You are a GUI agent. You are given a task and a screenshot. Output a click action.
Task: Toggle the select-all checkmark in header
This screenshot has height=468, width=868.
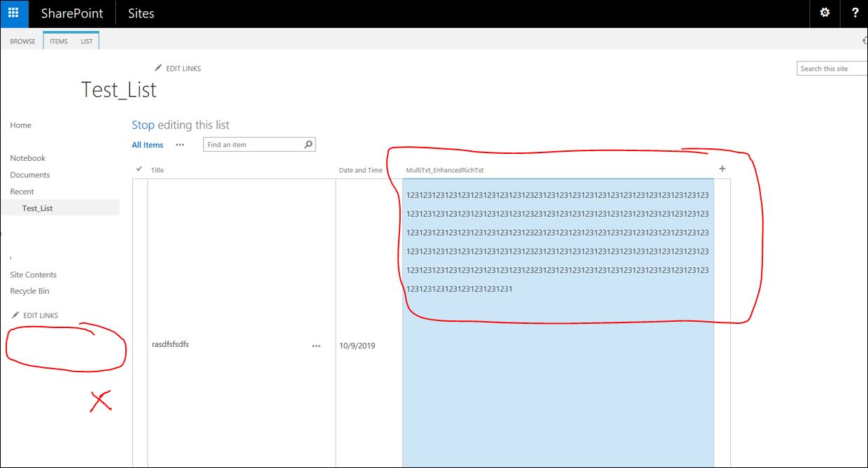point(139,169)
